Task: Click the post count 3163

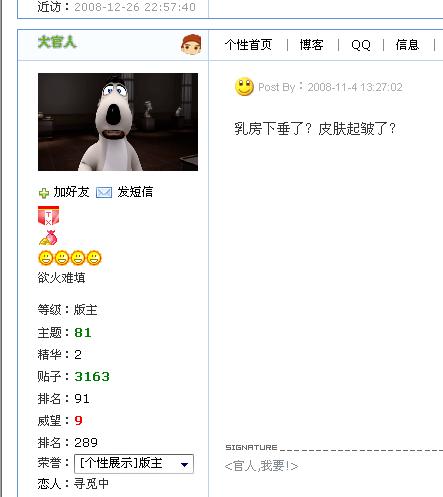Action: point(92,376)
